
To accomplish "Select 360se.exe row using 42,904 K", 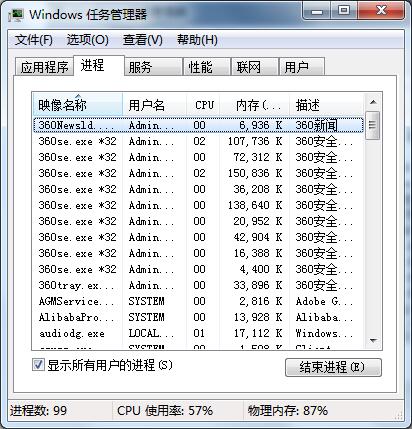I will click(198, 237).
